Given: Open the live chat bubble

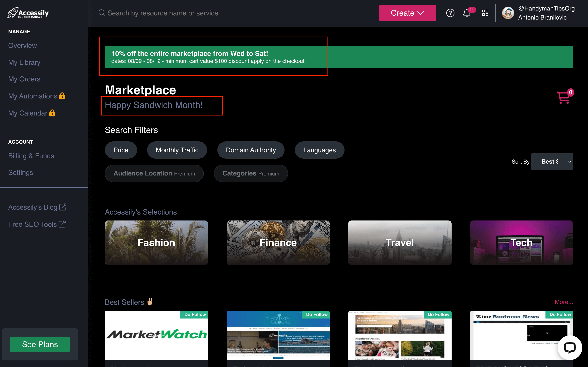Looking at the screenshot, I should pos(570,347).
